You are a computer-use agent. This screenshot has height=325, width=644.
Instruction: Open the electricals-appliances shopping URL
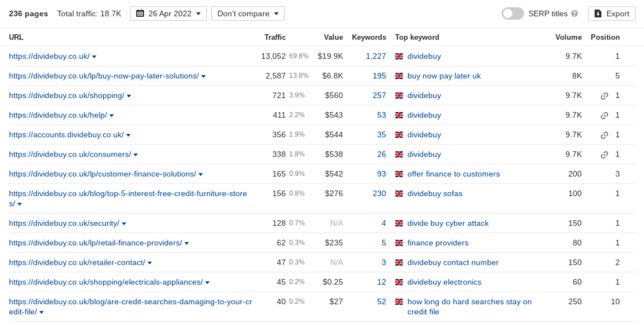tap(106, 282)
